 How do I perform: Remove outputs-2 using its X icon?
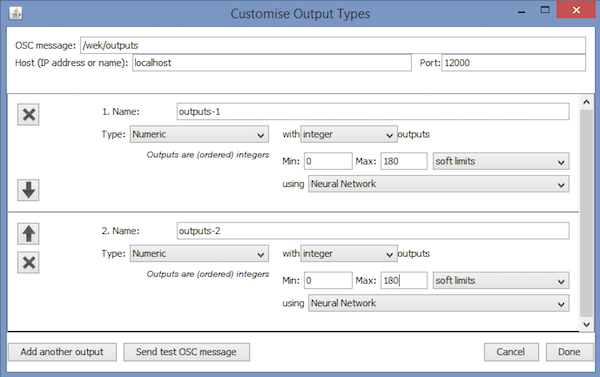[x=28, y=263]
